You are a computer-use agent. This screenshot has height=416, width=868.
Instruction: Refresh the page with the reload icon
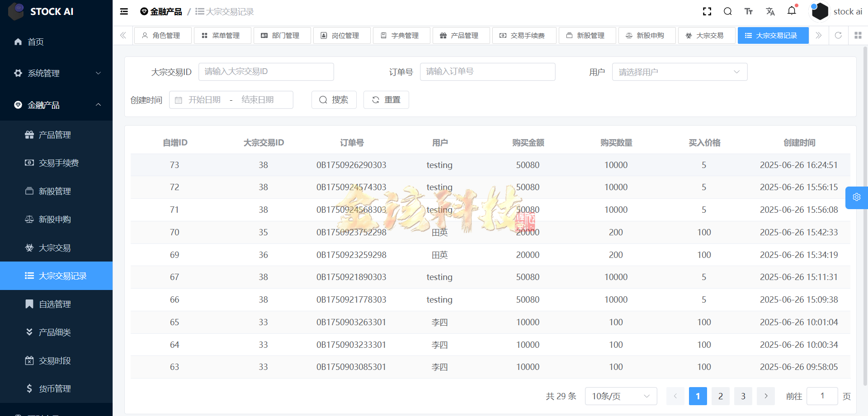(839, 35)
